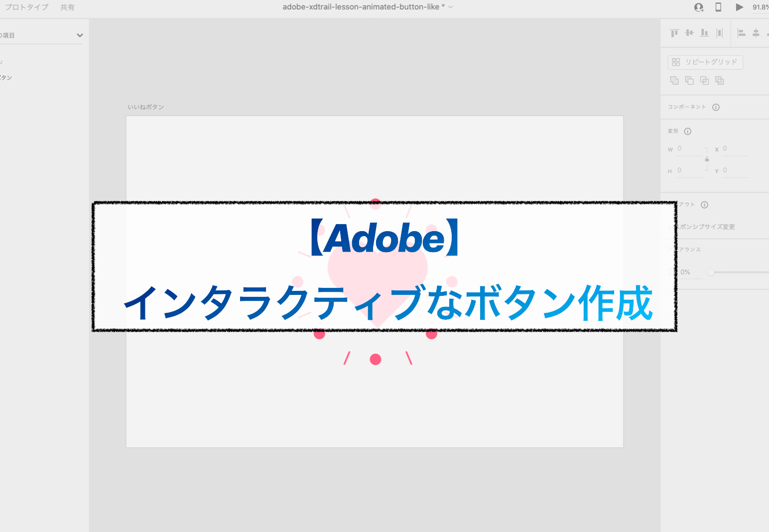Screen dimensions: 769x532
Task: Click the boolean intersect icon
Action: [x=704, y=80]
